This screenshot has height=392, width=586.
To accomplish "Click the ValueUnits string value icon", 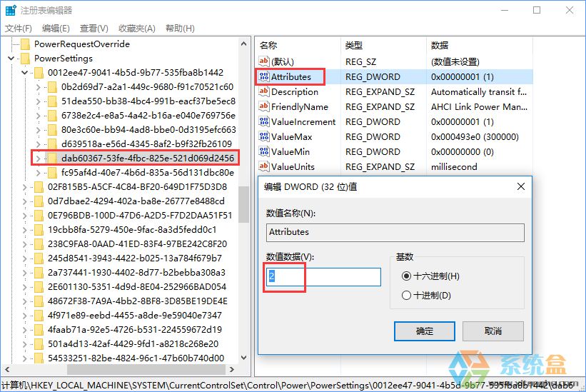I will click(264, 166).
